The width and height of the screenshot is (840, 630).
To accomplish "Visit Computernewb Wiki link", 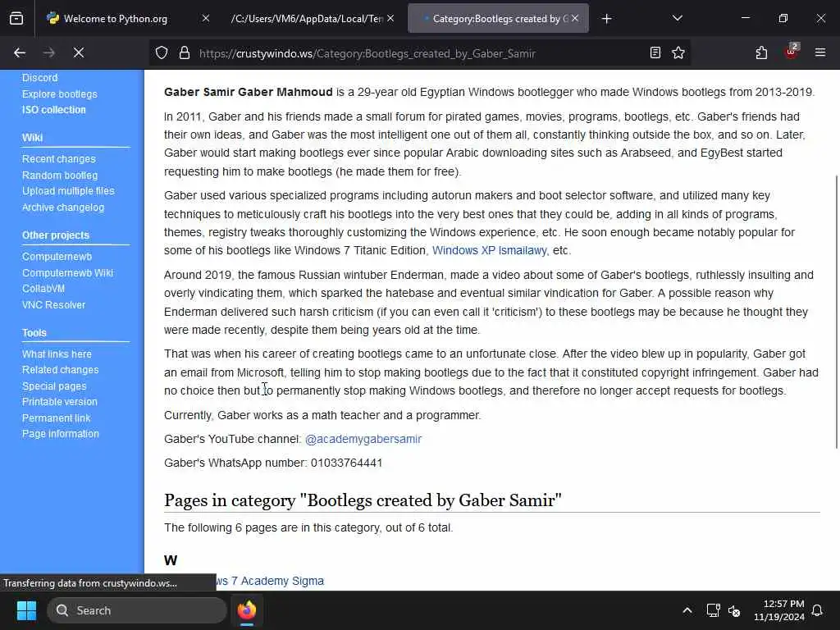I will coord(67,272).
